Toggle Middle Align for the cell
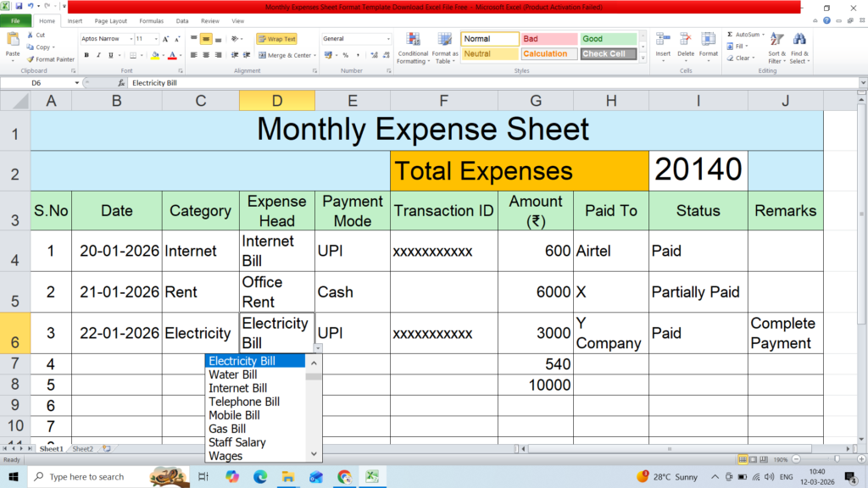 206,39
